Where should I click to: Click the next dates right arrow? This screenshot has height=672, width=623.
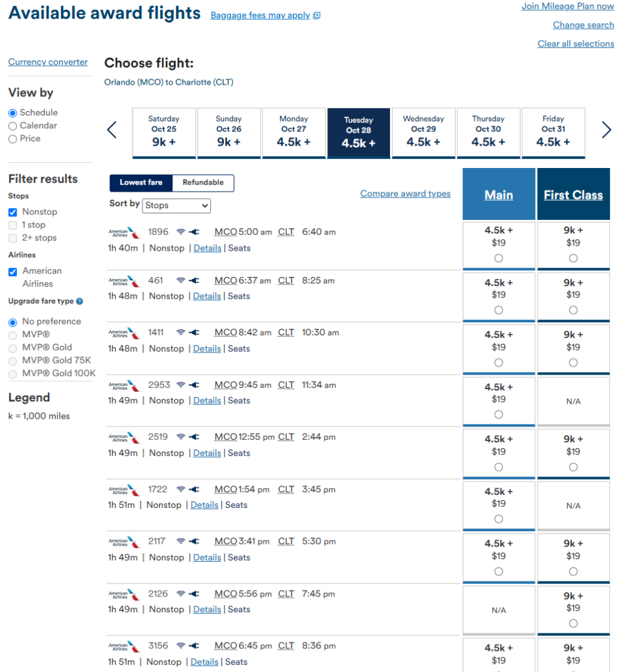(606, 130)
